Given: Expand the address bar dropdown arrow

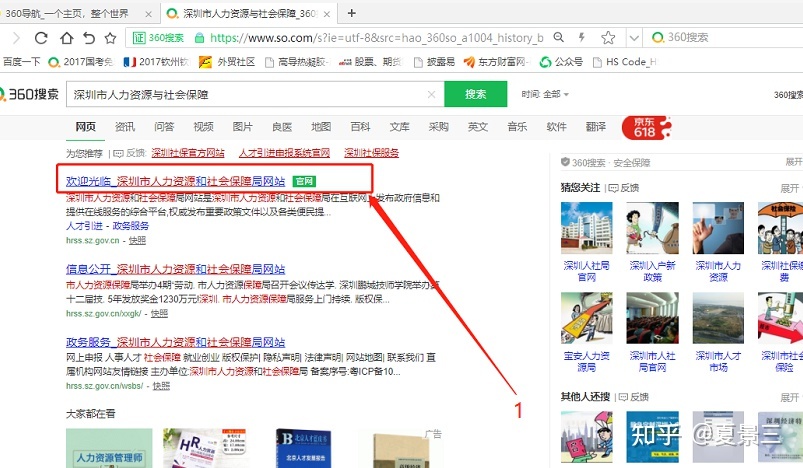Looking at the screenshot, I should pos(634,38).
